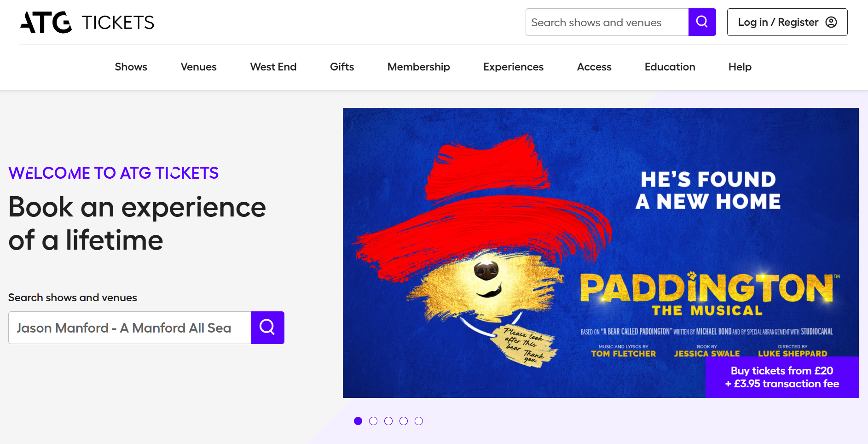Viewport: 868px width, 444px height.
Task: Focus the Jason Manford search input field
Action: pos(130,327)
